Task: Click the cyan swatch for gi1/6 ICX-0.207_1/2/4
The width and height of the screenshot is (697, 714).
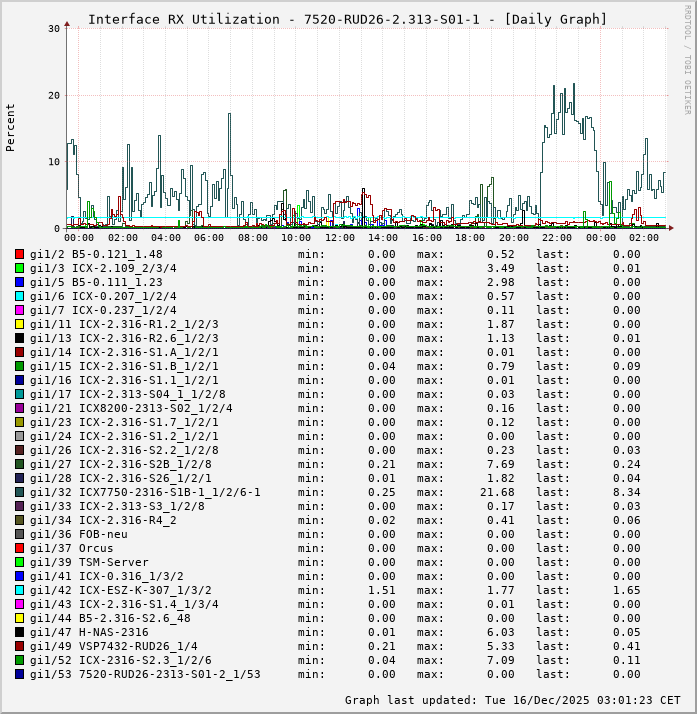Action: pyautogui.click(x=19, y=296)
